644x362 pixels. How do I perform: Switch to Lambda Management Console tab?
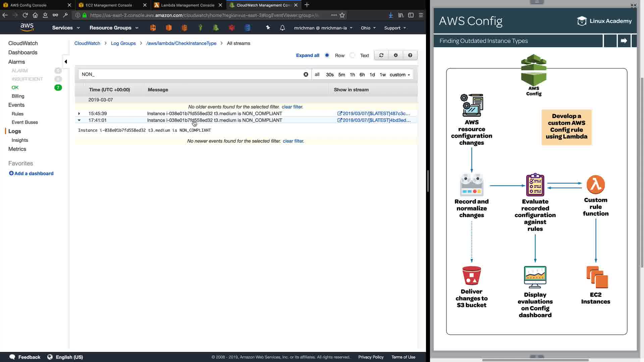[187, 5]
